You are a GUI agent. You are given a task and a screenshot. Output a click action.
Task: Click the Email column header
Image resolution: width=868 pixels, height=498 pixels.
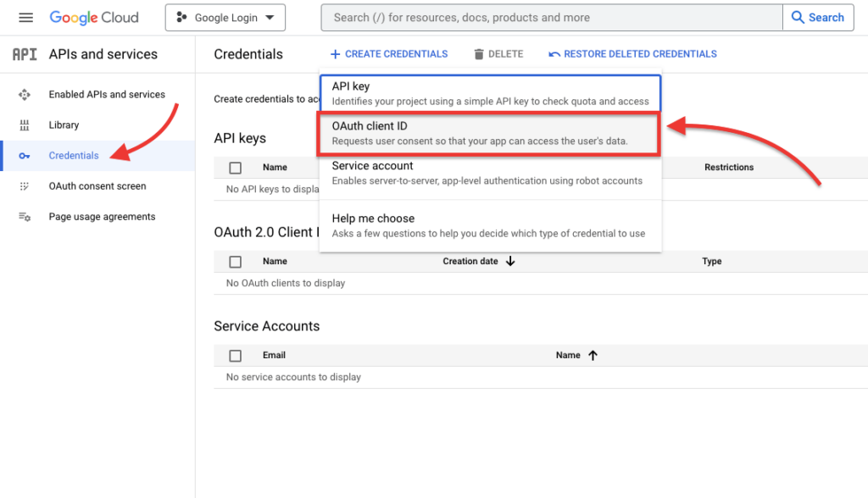[274, 355]
